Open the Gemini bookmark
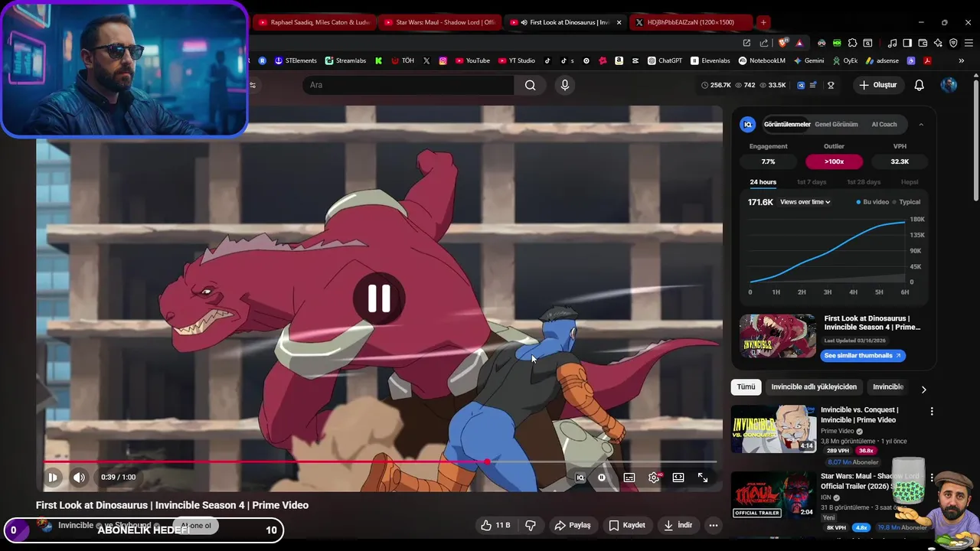 click(809, 60)
